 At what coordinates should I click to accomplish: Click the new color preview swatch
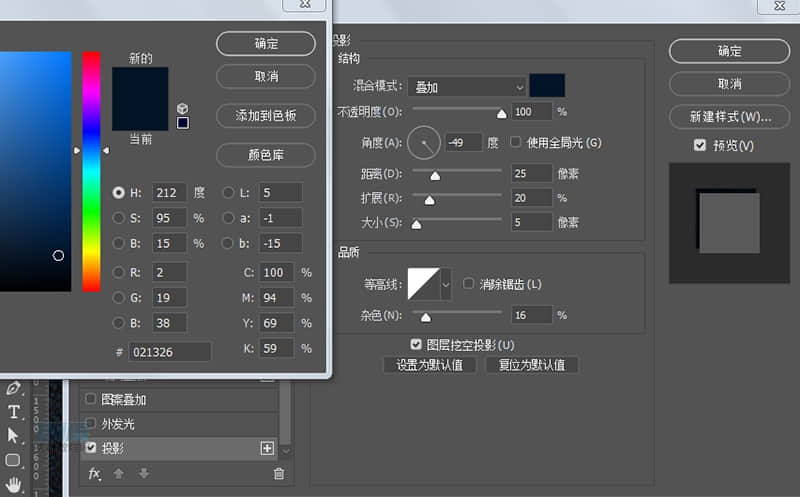pyautogui.click(x=140, y=83)
